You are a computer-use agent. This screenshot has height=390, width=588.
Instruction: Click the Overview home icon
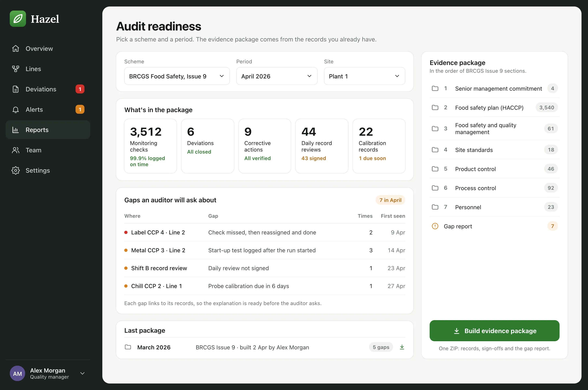coord(15,49)
